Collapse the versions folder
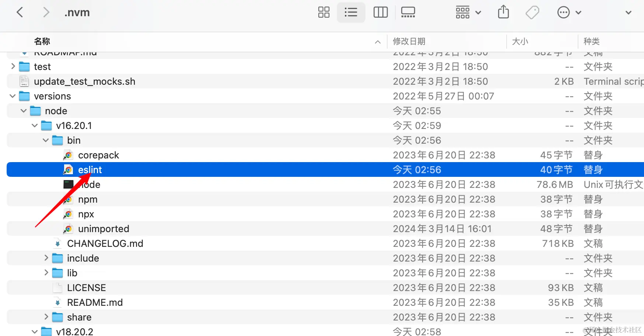The height and width of the screenshot is (336, 644). [x=13, y=96]
